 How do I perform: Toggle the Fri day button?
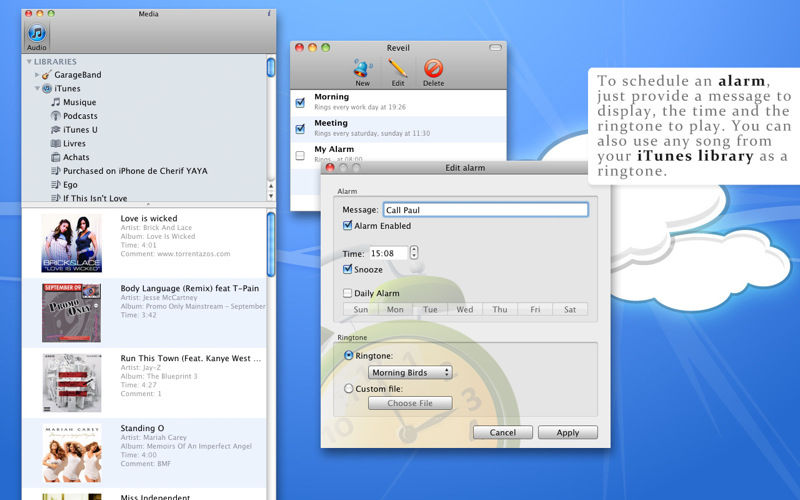(535, 309)
